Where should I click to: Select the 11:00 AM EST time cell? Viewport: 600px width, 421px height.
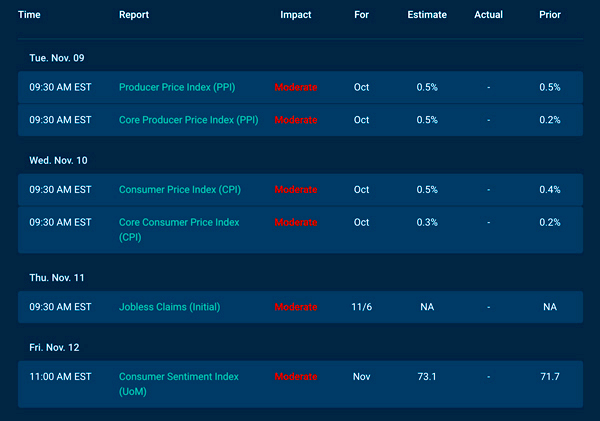(x=55, y=377)
